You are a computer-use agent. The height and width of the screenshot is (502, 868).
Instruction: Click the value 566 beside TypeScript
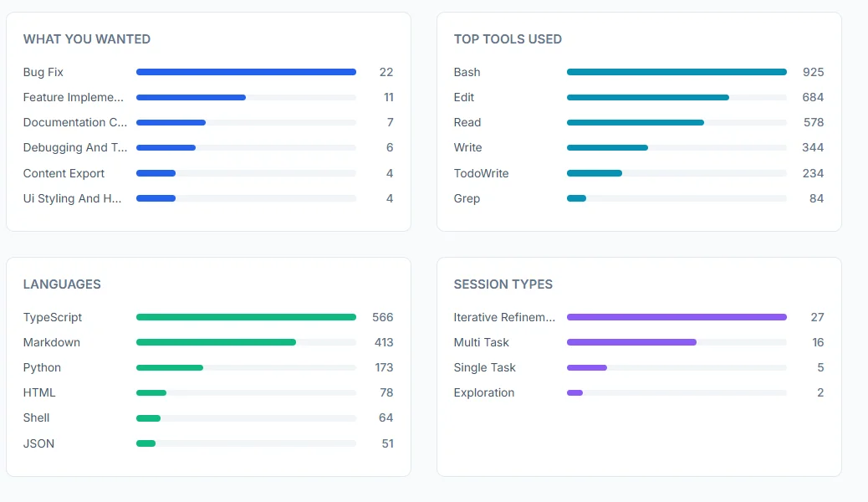[382, 317]
